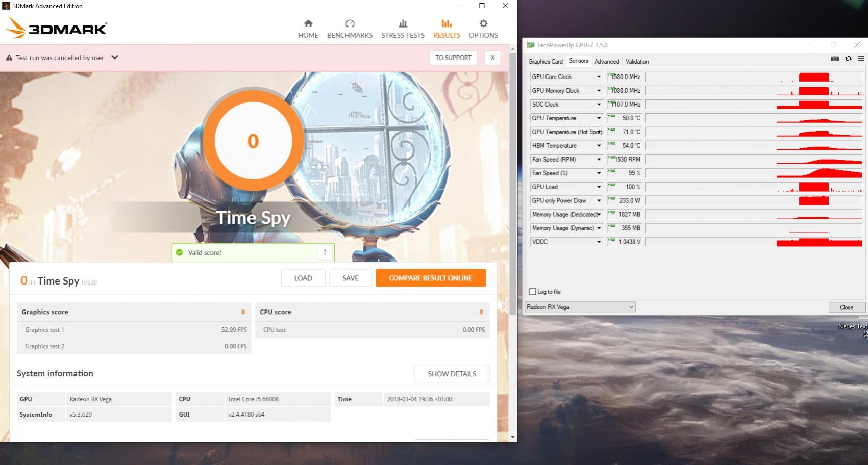Open the Fan Speed (%) sensor dropdown
The height and width of the screenshot is (465, 868).
click(x=599, y=173)
